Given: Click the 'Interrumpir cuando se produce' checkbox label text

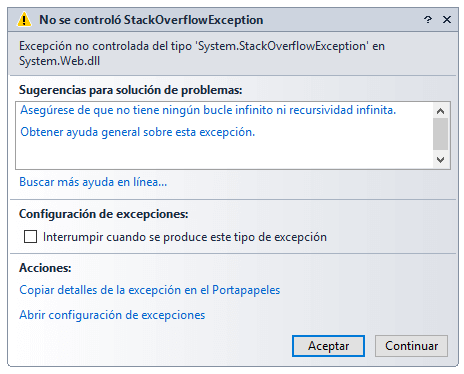Looking at the screenshot, I should [185, 237].
